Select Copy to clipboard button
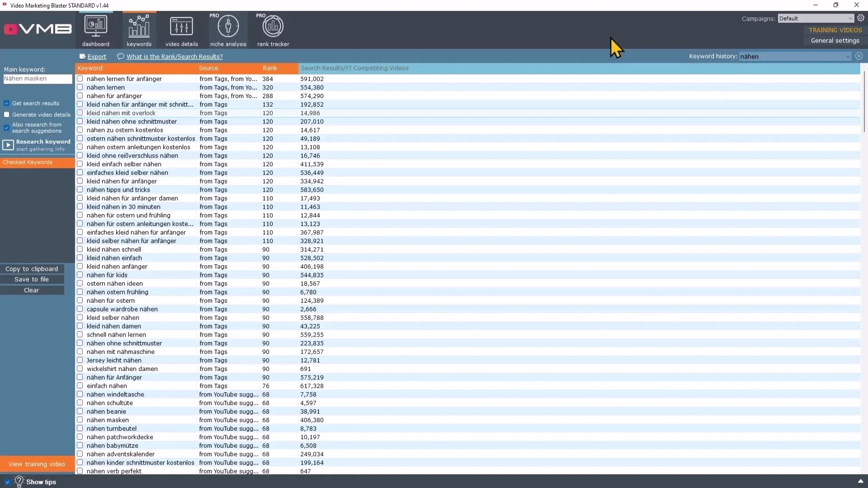Image resolution: width=868 pixels, height=488 pixels. click(31, 269)
